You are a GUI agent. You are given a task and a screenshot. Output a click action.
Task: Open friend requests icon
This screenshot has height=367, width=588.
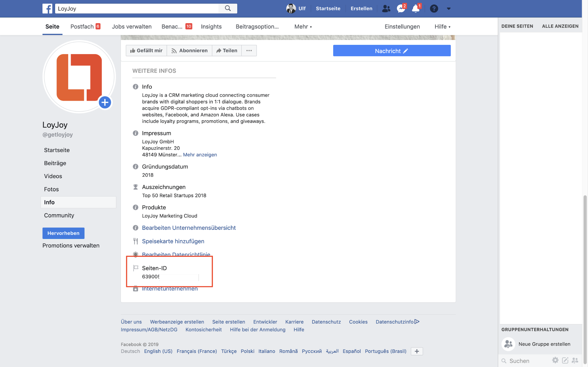pos(386,9)
